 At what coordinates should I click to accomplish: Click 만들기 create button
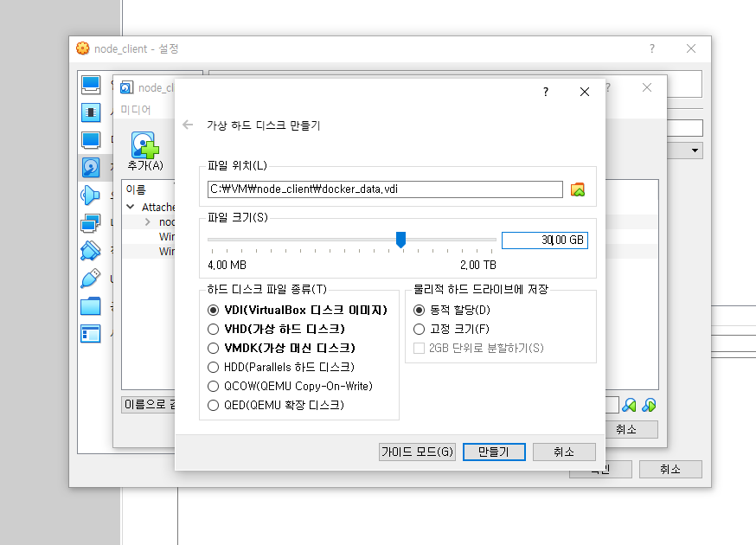click(494, 452)
